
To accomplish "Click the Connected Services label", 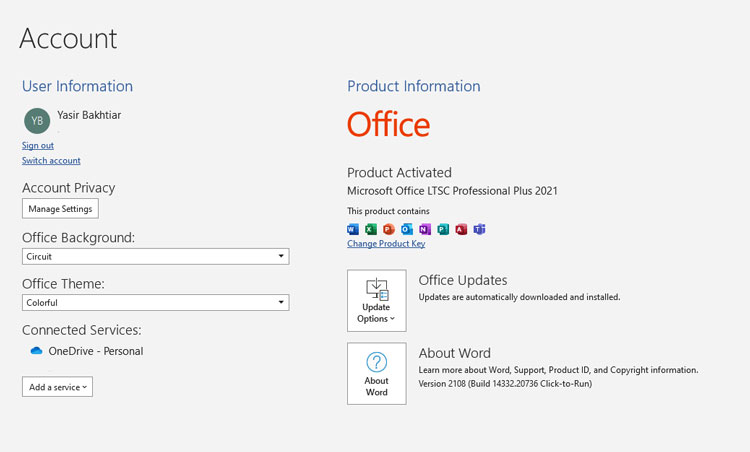I will pos(82,330).
